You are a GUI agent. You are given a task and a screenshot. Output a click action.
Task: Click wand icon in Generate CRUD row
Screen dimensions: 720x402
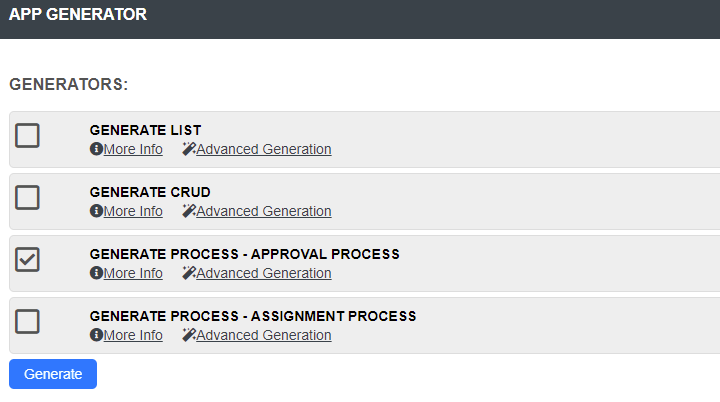[x=189, y=211]
